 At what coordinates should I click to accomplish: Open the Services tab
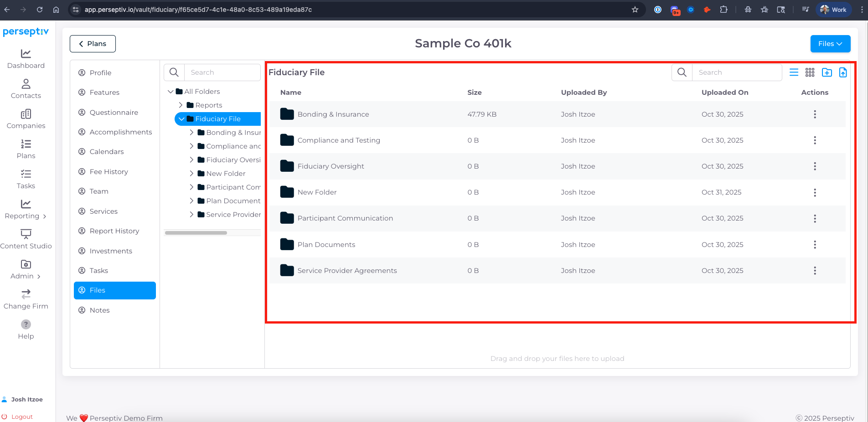[115, 211]
